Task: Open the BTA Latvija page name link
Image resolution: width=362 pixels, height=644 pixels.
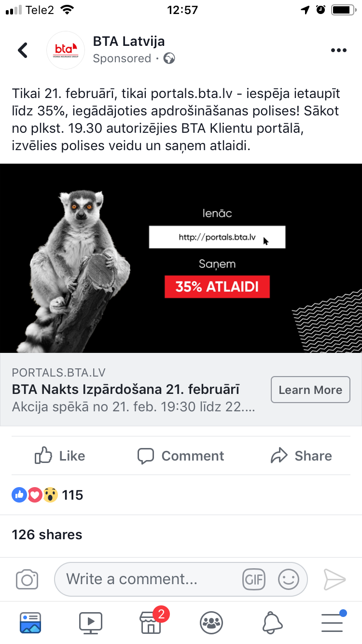Action: point(129,42)
